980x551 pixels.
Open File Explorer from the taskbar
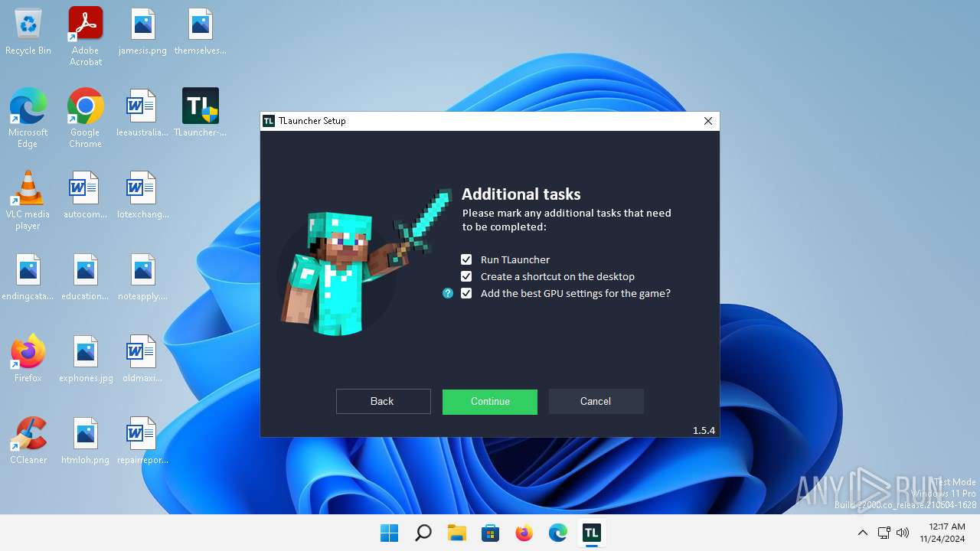point(457,533)
